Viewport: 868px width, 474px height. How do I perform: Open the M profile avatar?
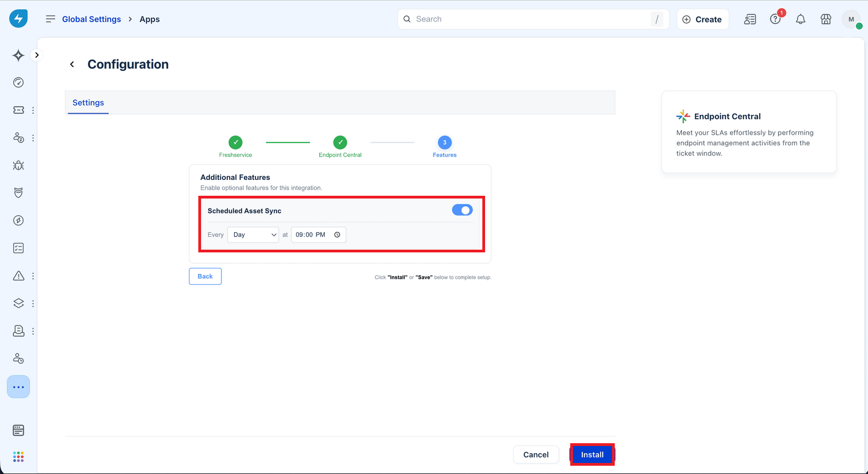852,19
